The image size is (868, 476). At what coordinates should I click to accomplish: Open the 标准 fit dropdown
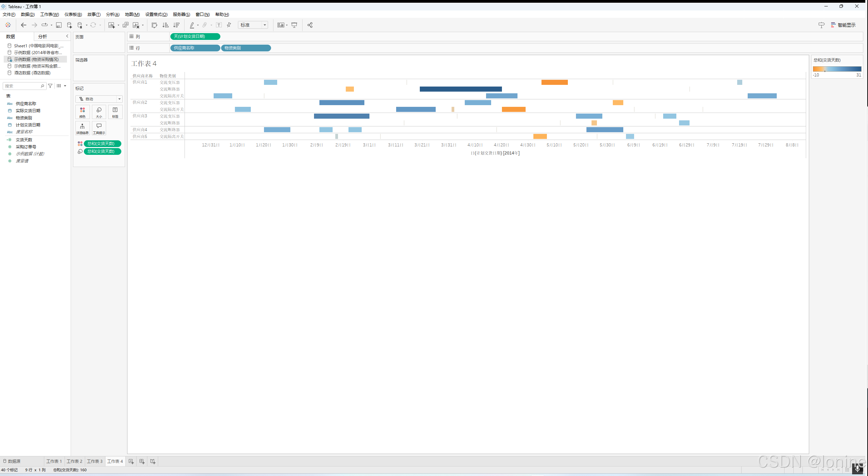pos(253,25)
